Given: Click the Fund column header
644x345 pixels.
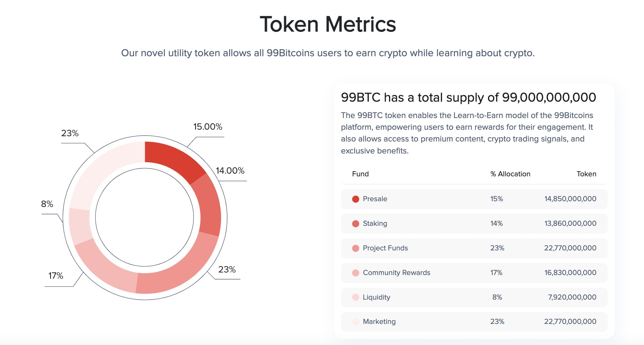Looking at the screenshot, I should click(x=360, y=174).
